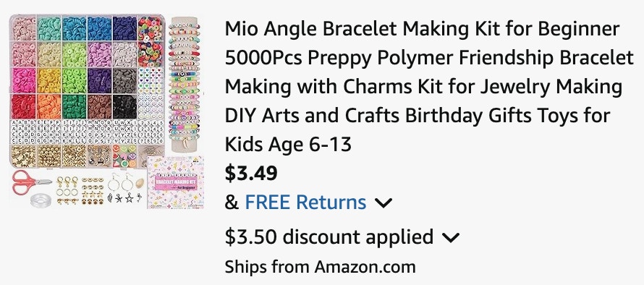Open the FREE Returns link
644x285 pixels.
[305, 203]
